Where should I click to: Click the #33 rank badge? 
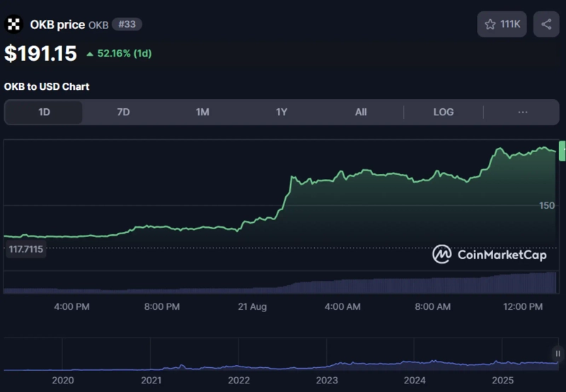coord(128,24)
